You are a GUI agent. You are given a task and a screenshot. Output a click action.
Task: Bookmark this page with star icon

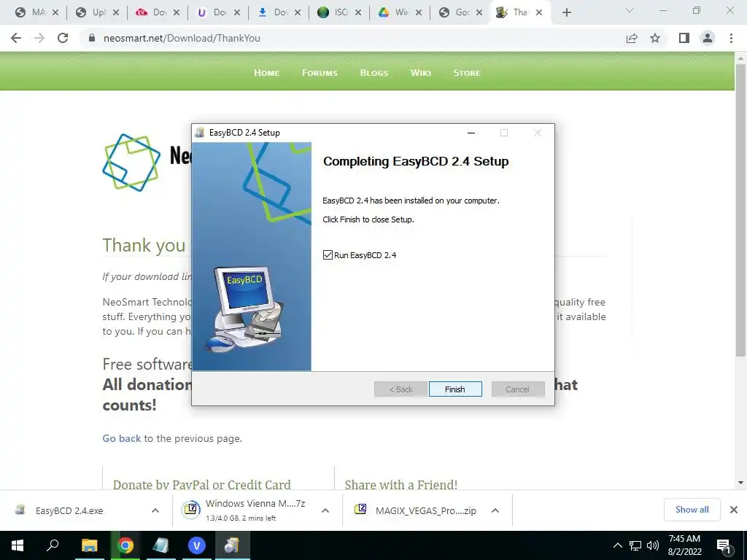(x=655, y=38)
